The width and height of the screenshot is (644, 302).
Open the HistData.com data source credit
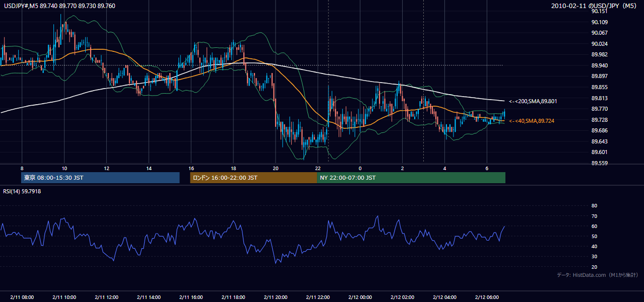pyautogui.click(x=598, y=275)
